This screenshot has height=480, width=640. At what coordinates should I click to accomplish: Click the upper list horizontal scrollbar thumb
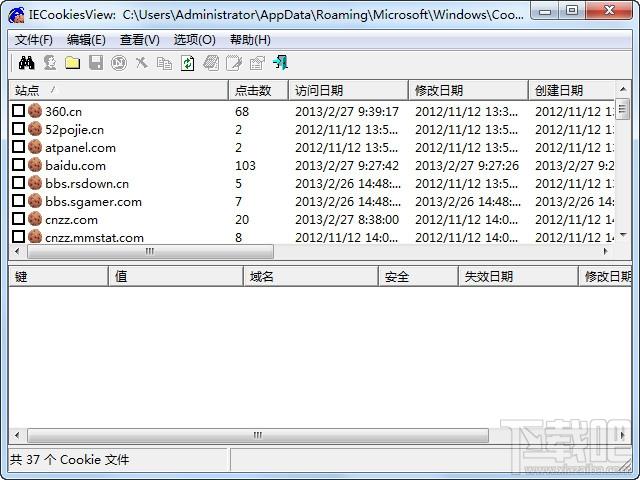(x=150, y=251)
